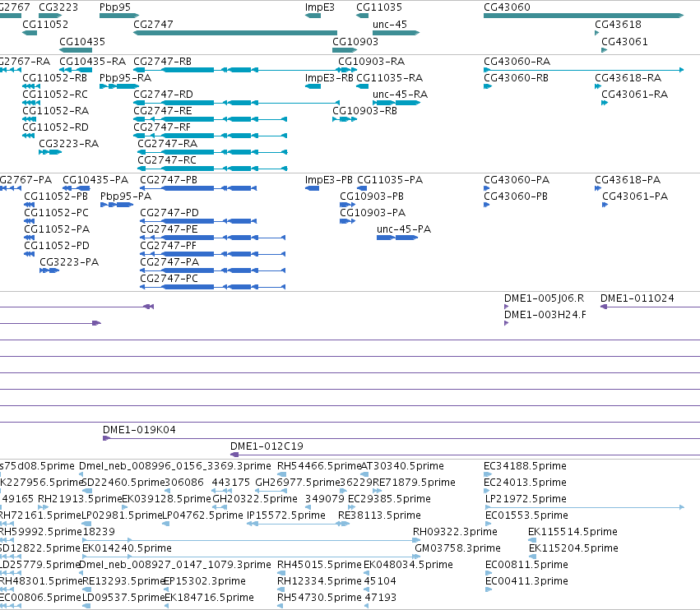Select the "CG43618-RA" transcript label
This screenshot has width=700, height=610.
coord(628,77)
